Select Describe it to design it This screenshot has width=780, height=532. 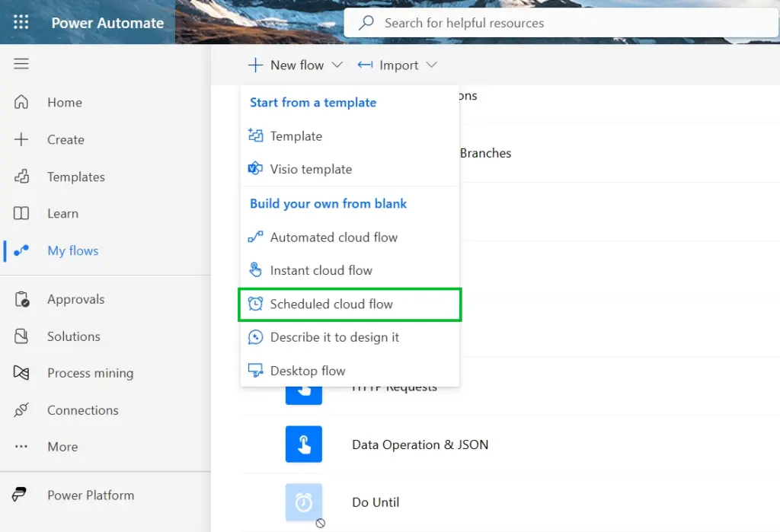(x=350, y=337)
